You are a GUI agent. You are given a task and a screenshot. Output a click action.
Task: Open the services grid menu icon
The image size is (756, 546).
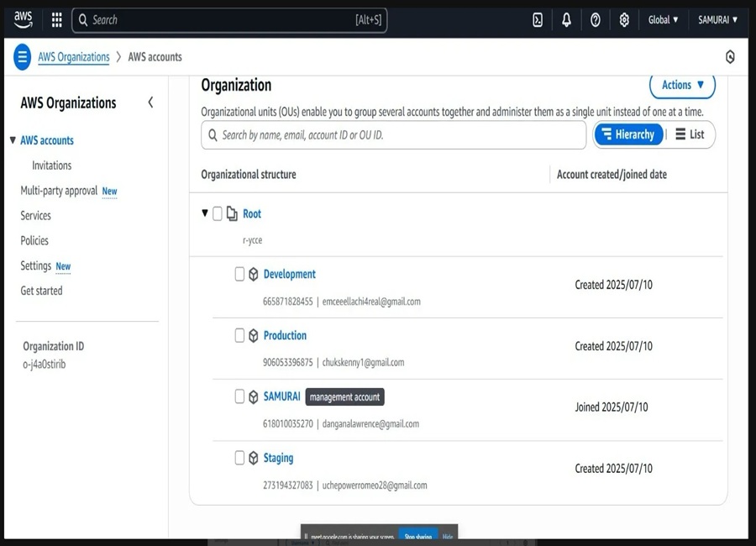[x=57, y=20]
